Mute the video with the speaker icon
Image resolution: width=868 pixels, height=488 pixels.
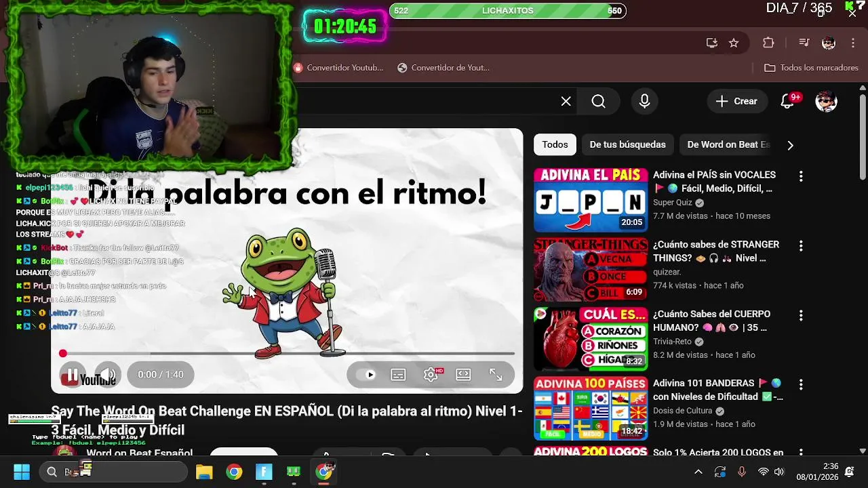[106, 375]
